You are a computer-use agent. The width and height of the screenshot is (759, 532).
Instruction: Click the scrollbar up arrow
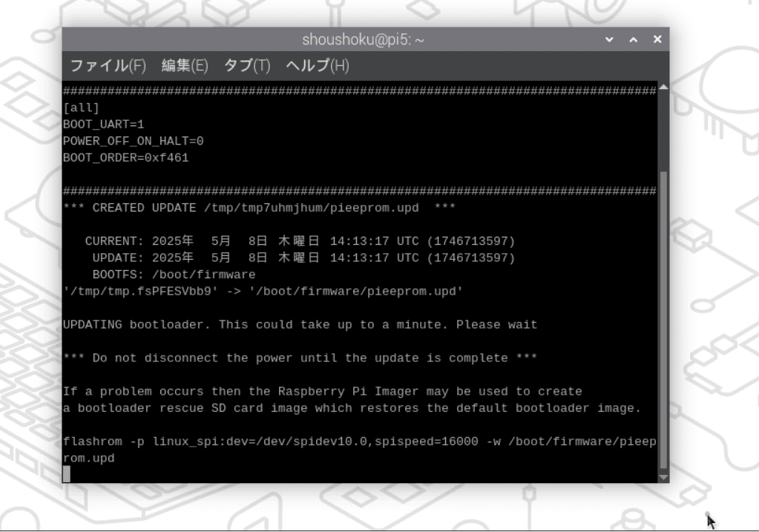tap(663, 88)
